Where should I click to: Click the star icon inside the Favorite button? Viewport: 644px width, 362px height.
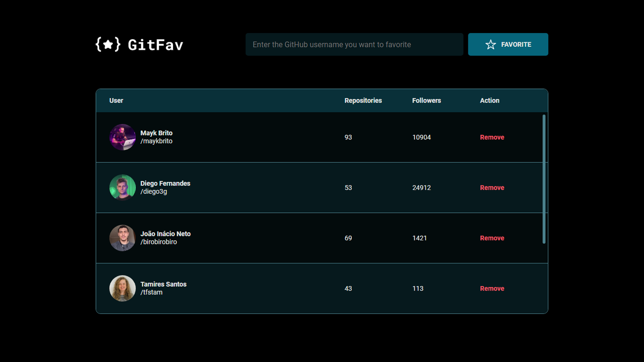click(491, 44)
